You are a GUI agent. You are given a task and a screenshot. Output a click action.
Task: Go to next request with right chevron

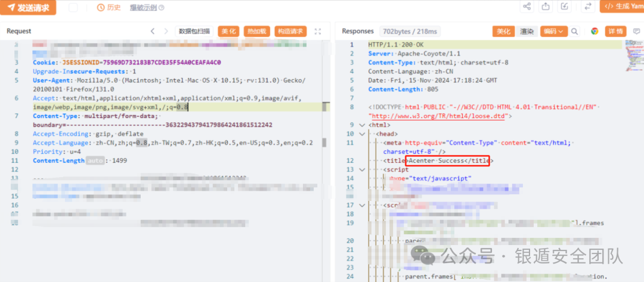coord(166,31)
